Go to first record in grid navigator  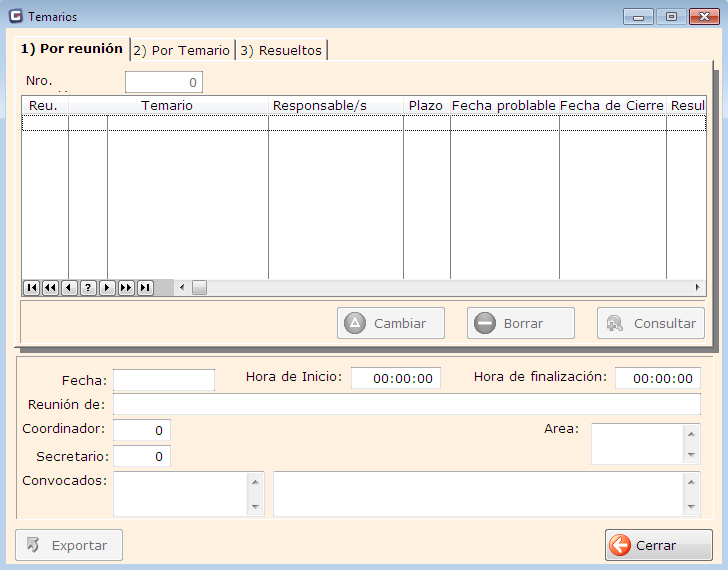pyautogui.click(x=31, y=288)
